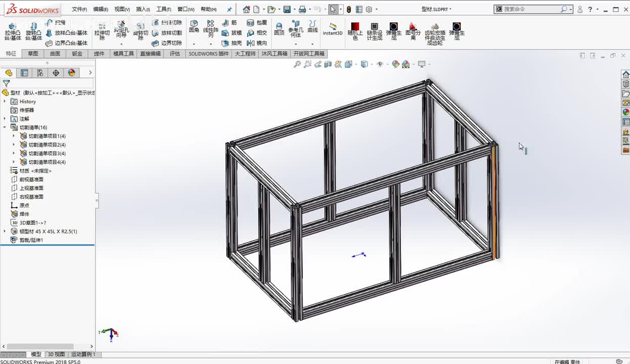This screenshot has width=630, height=364.
Task: Open the 线性阵列 pattern dropdown arrow
Action: coord(210,44)
